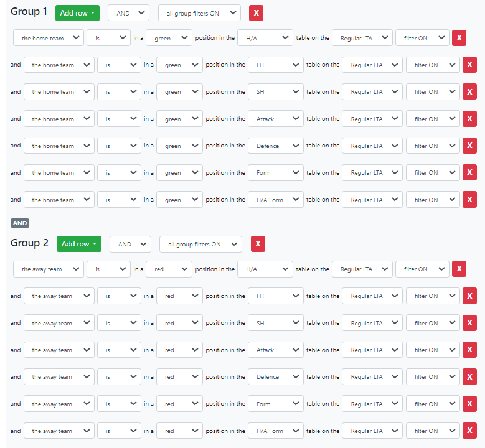Open Attack table dropdown in Group 1

coord(276,119)
